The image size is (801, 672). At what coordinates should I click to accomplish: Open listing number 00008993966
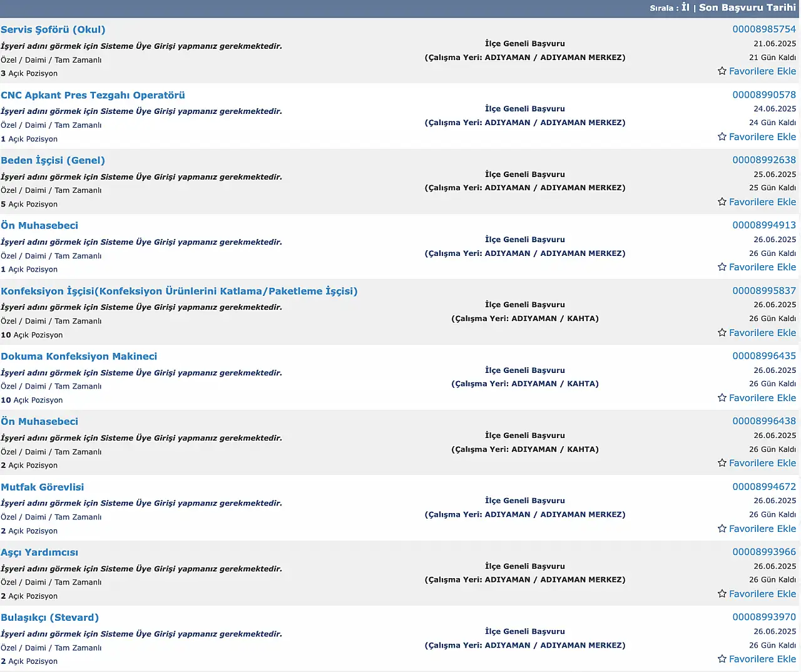764,552
